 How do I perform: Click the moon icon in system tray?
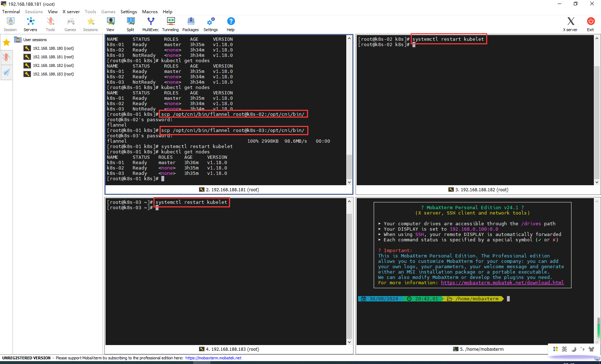tap(574, 349)
